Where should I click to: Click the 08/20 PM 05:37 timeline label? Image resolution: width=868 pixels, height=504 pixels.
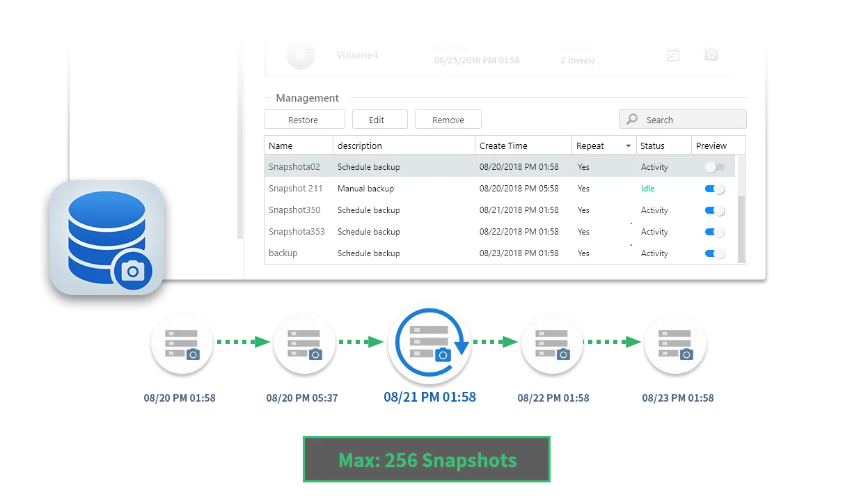click(x=302, y=398)
